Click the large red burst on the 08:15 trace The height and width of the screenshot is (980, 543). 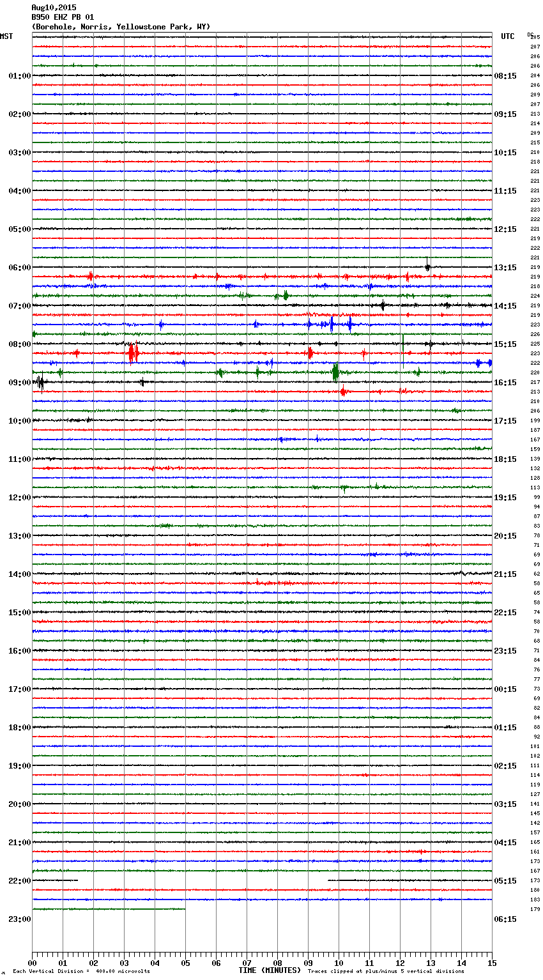coord(132,353)
